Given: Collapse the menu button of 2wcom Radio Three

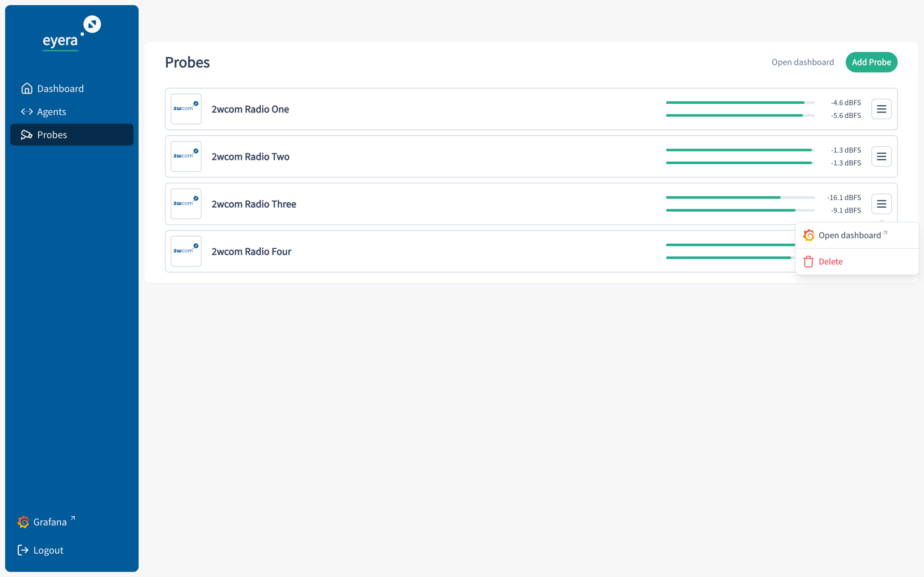Looking at the screenshot, I should (882, 204).
